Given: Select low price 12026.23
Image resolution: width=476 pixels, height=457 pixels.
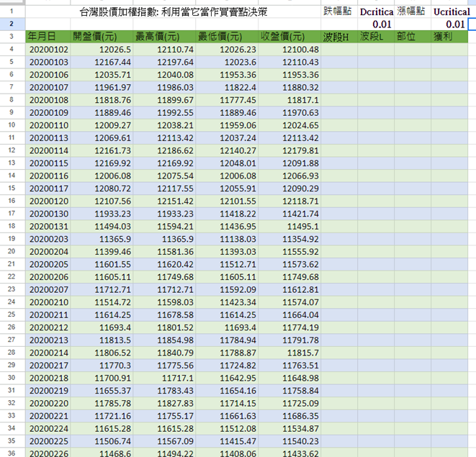Looking at the screenshot, I should (227, 50).
